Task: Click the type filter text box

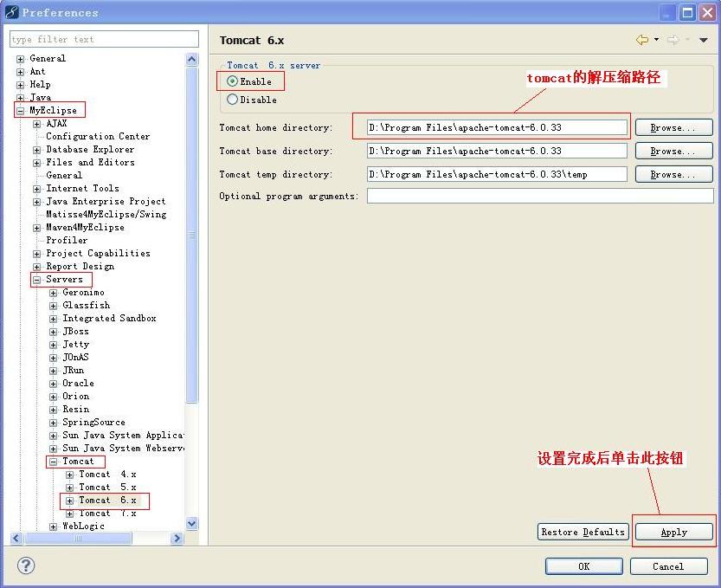Action: tap(104, 39)
